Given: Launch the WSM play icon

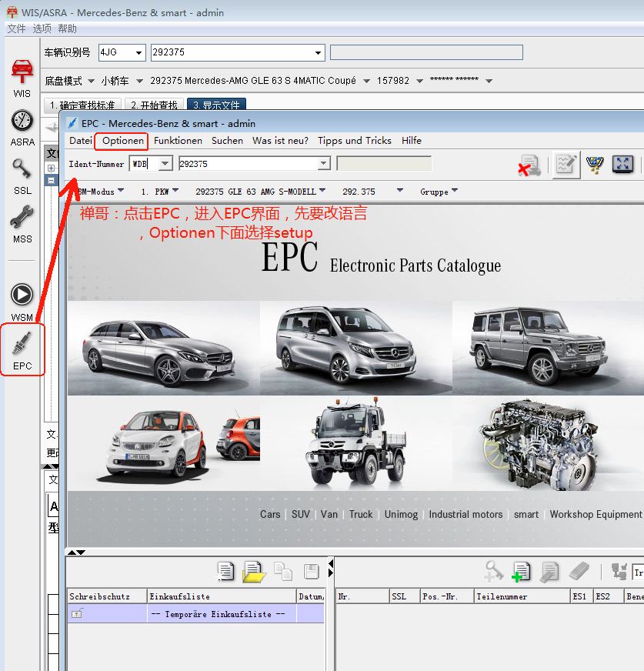Looking at the screenshot, I should click(22, 295).
